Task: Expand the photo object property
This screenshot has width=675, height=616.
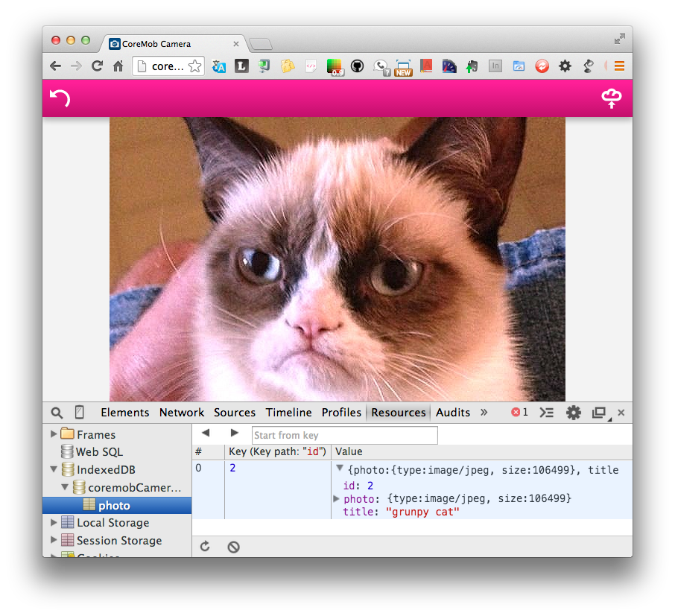Action: click(337, 498)
